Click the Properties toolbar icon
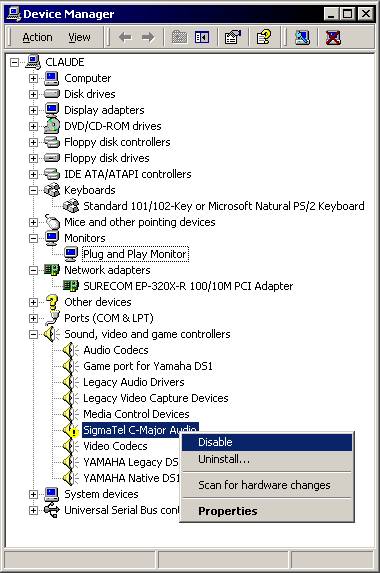 tap(233, 37)
